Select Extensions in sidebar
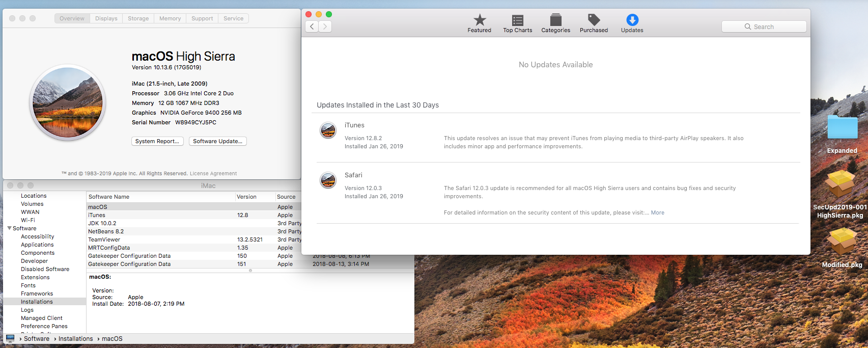The width and height of the screenshot is (868, 348). click(35, 277)
